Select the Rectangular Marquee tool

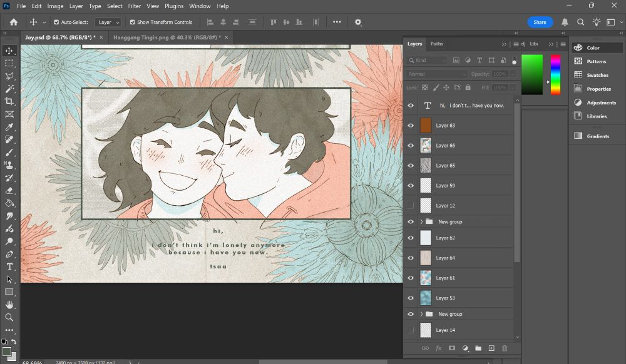(x=9, y=63)
